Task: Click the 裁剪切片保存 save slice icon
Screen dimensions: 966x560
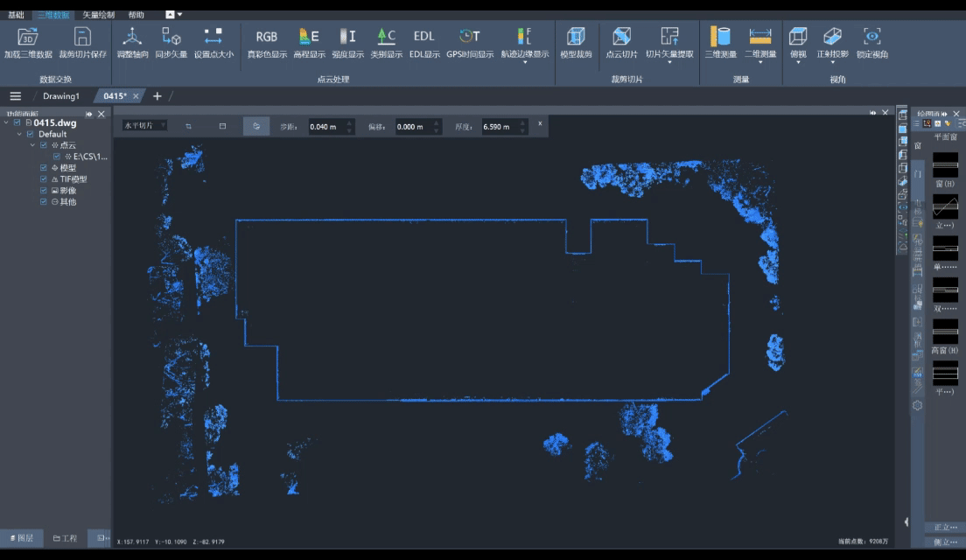Action: pyautogui.click(x=82, y=37)
